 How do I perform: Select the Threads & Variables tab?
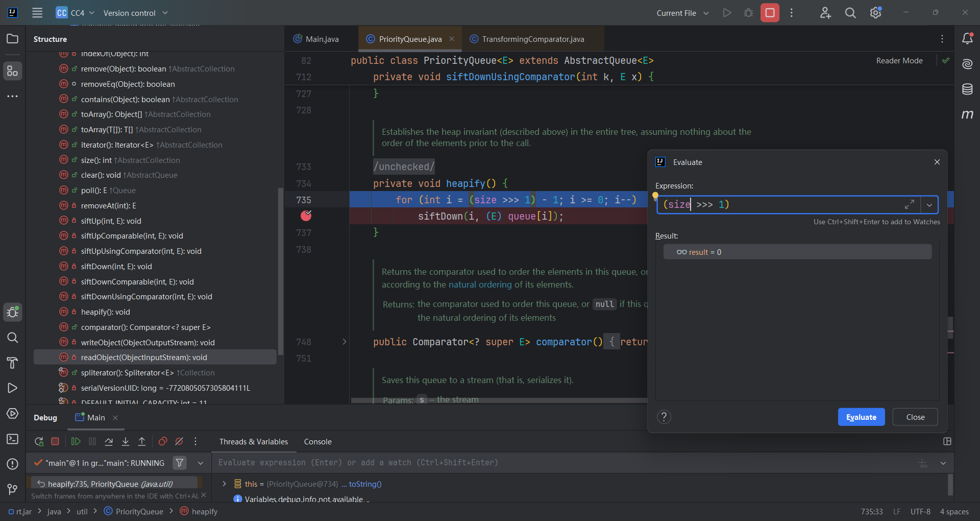254,441
